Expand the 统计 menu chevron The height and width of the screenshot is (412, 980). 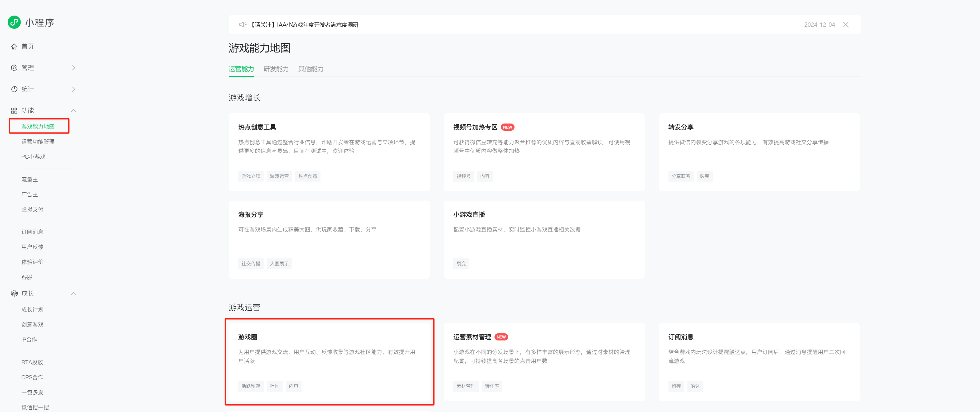[x=74, y=89]
